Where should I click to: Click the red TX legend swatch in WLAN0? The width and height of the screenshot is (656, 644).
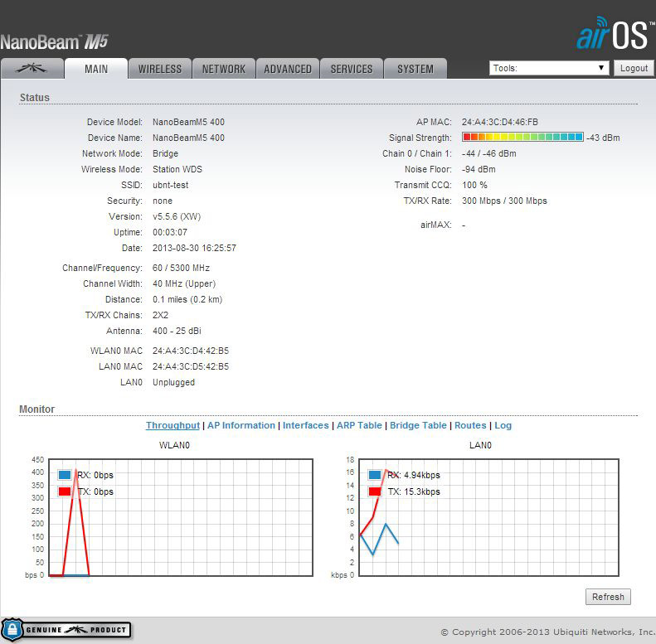coord(65,491)
